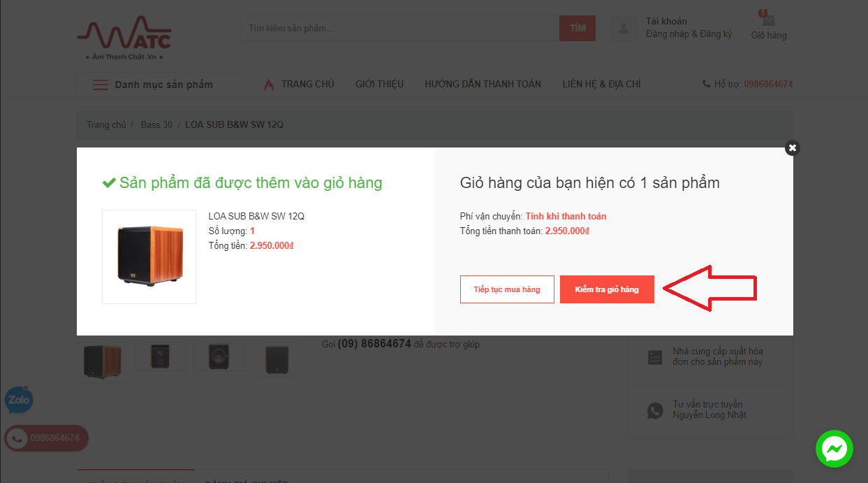Image resolution: width=868 pixels, height=483 pixels.
Task: Click the Tính khi thanh toán shipping text
Action: pyautogui.click(x=566, y=216)
